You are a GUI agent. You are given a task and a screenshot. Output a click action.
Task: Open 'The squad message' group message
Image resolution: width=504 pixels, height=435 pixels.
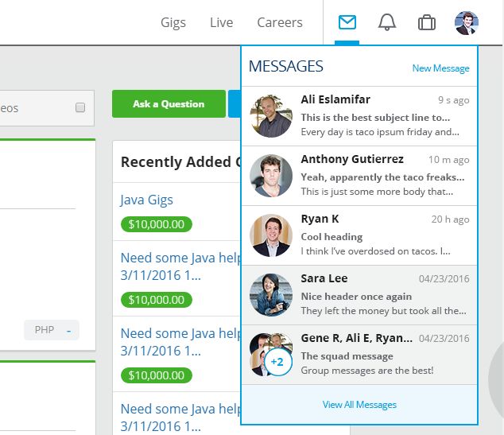[x=359, y=355]
